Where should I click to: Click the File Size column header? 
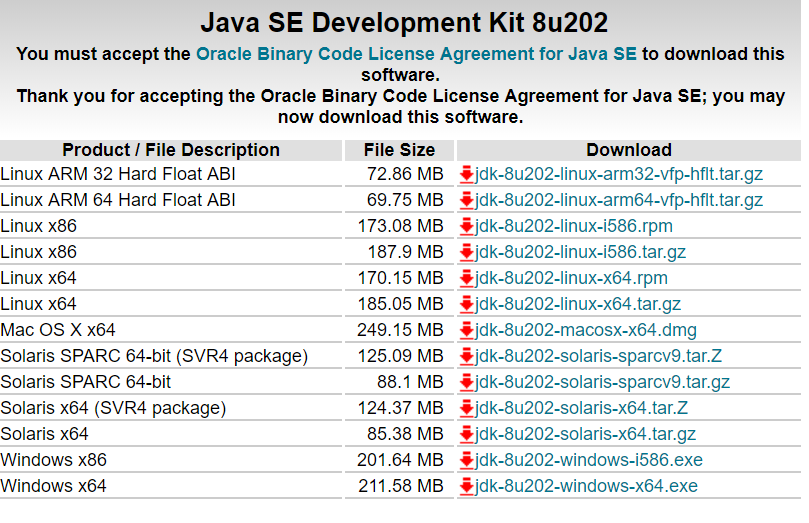[399, 150]
